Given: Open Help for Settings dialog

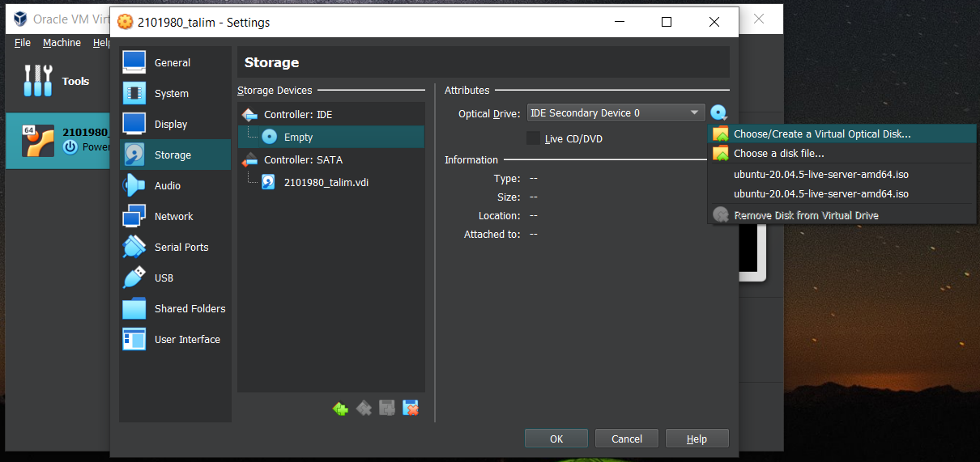Looking at the screenshot, I should coord(697,439).
